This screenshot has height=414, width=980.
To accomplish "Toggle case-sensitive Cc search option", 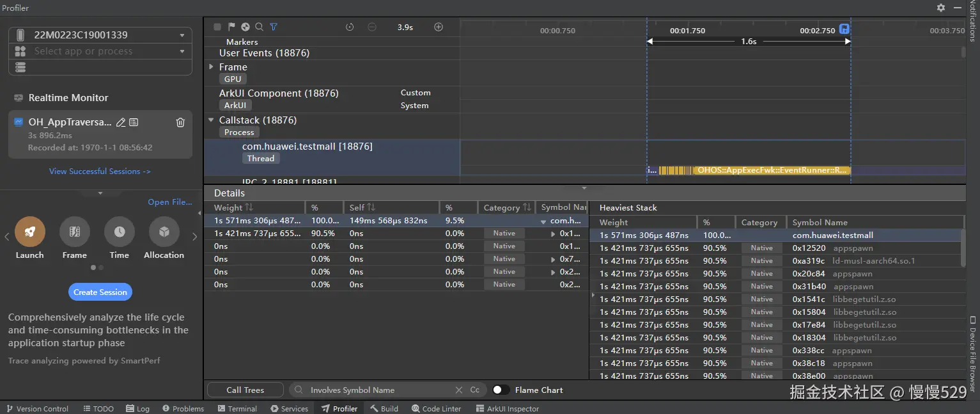I will coord(475,390).
